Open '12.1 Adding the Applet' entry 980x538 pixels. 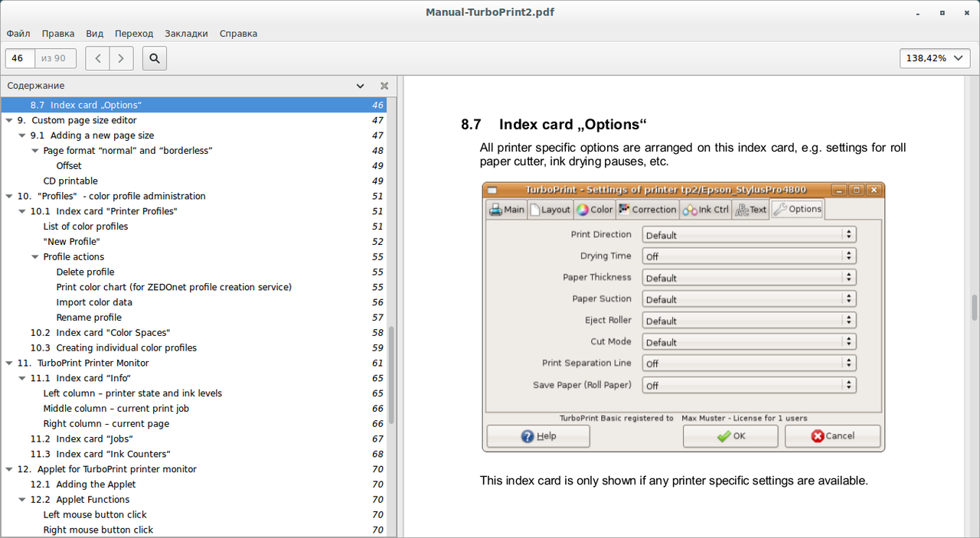click(x=83, y=484)
